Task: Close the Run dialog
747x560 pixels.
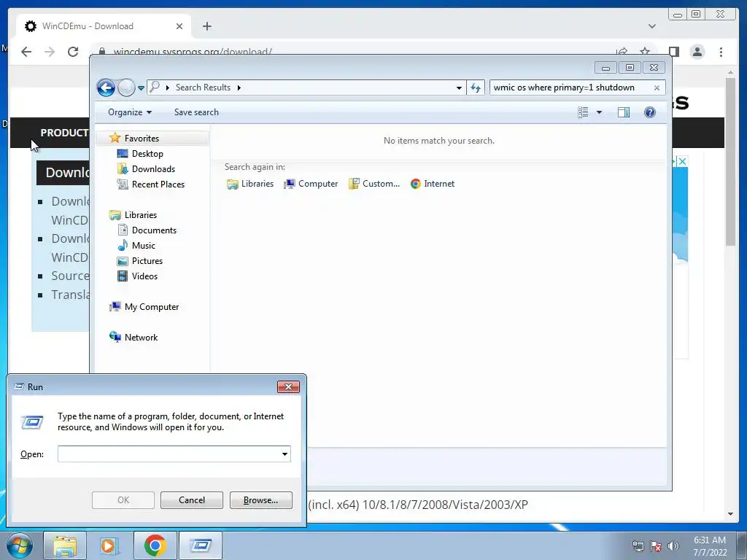Action: 288,386
